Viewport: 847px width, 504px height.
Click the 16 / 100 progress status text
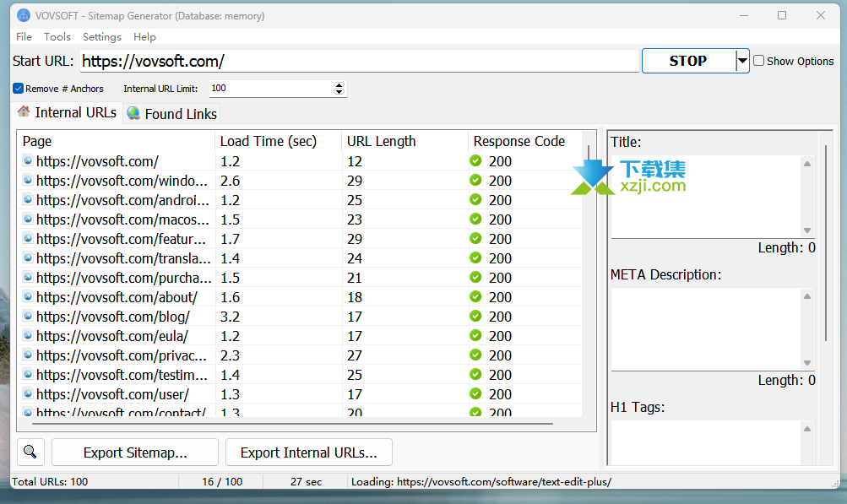222,481
